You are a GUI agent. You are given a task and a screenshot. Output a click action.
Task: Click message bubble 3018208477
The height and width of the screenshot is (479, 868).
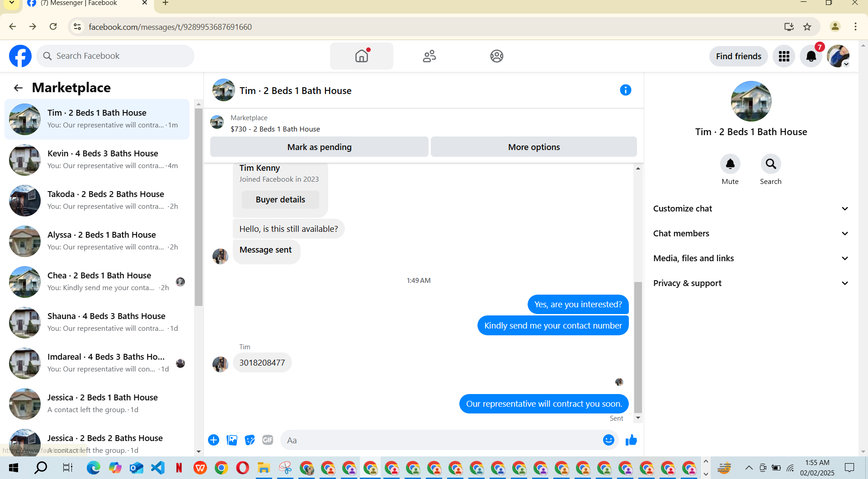(262, 362)
